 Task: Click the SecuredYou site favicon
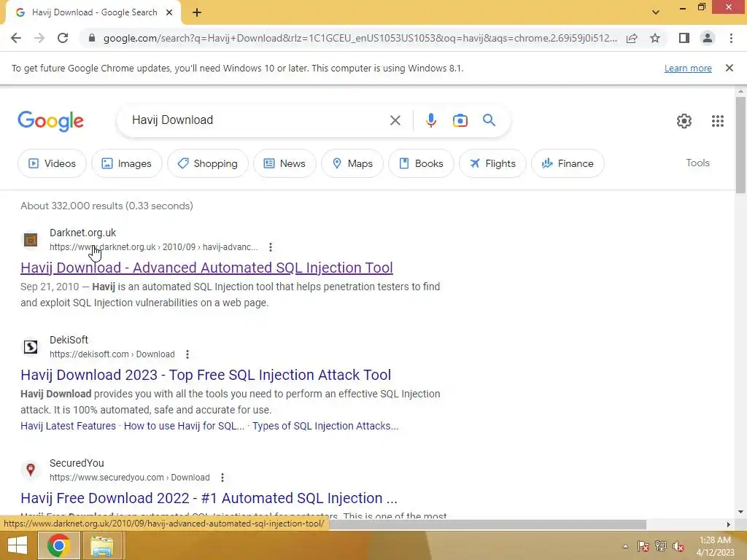pos(31,470)
